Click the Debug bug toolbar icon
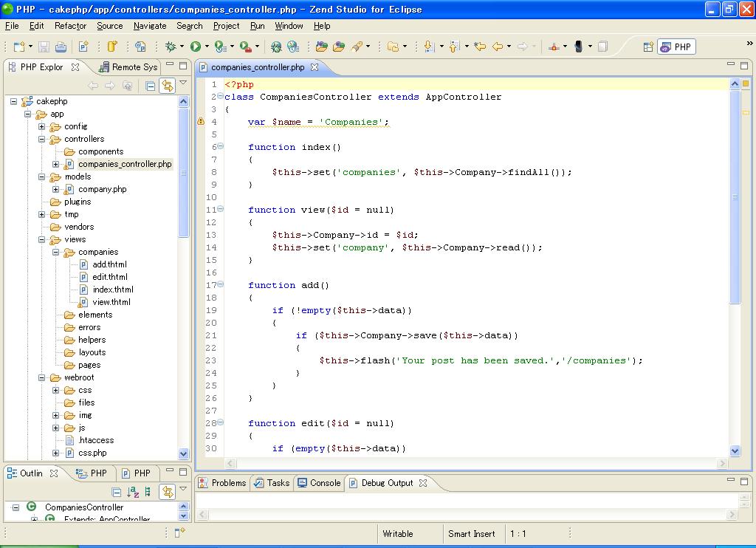756x548 pixels. 171,47
